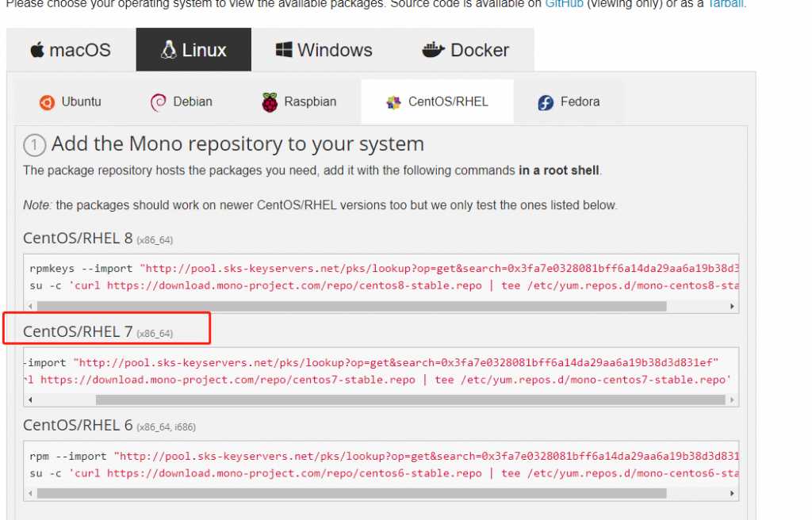The image size is (812, 520).
Task: Click the Ubuntu logo icon
Action: [x=47, y=102]
